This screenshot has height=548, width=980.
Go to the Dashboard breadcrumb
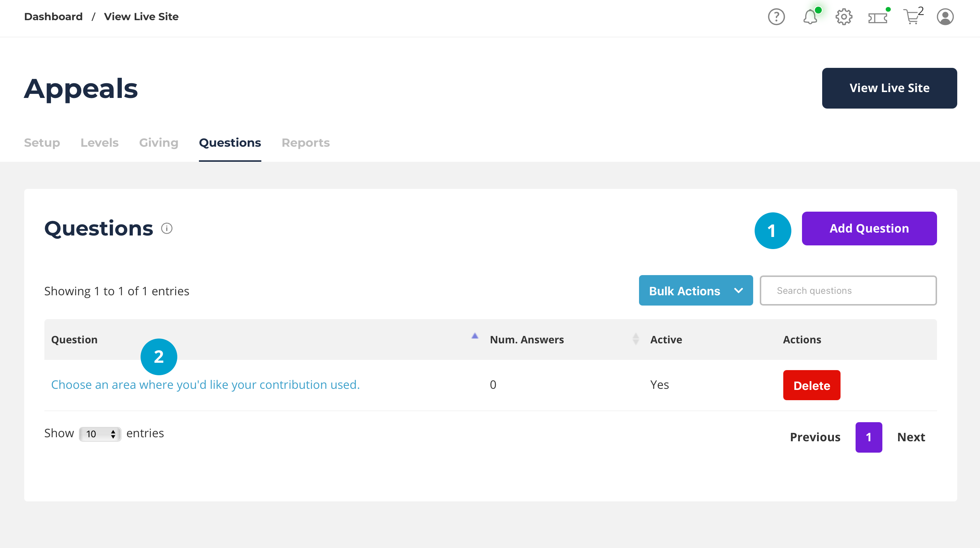(53, 17)
